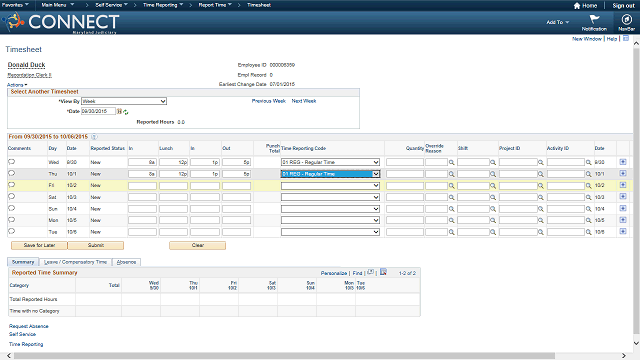Click the Override Reason lookup magnifier on Wed row

point(451,162)
